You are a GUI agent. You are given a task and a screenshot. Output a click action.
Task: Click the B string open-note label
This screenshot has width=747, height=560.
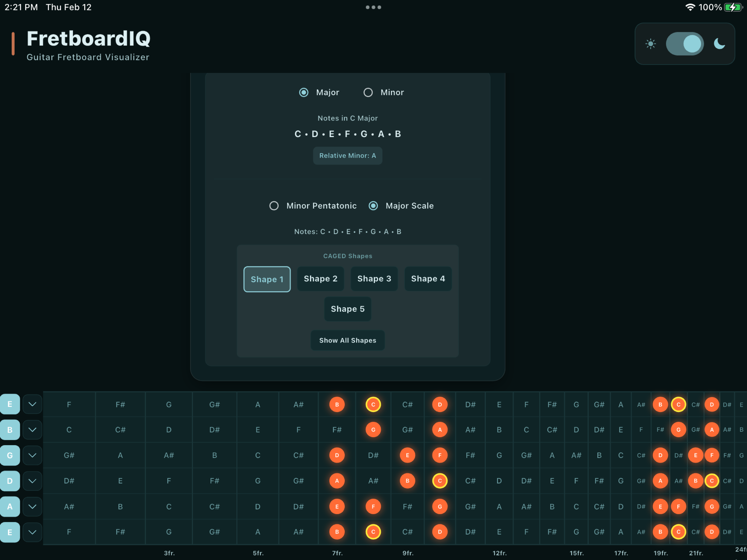click(10, 430)
